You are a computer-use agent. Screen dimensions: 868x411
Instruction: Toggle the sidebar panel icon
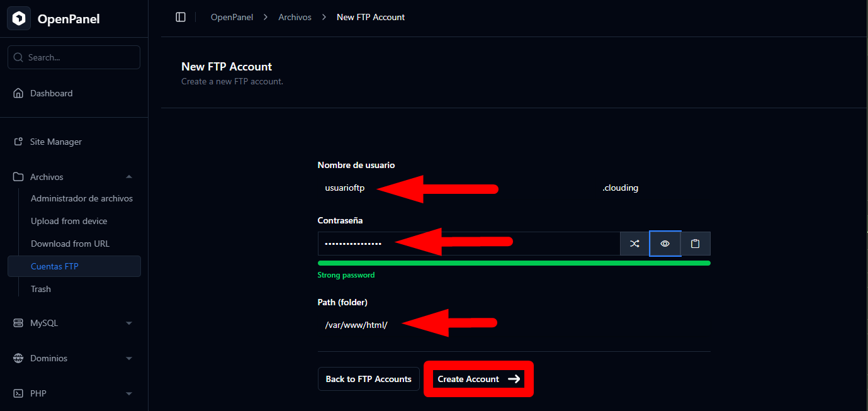click(181, 17)
